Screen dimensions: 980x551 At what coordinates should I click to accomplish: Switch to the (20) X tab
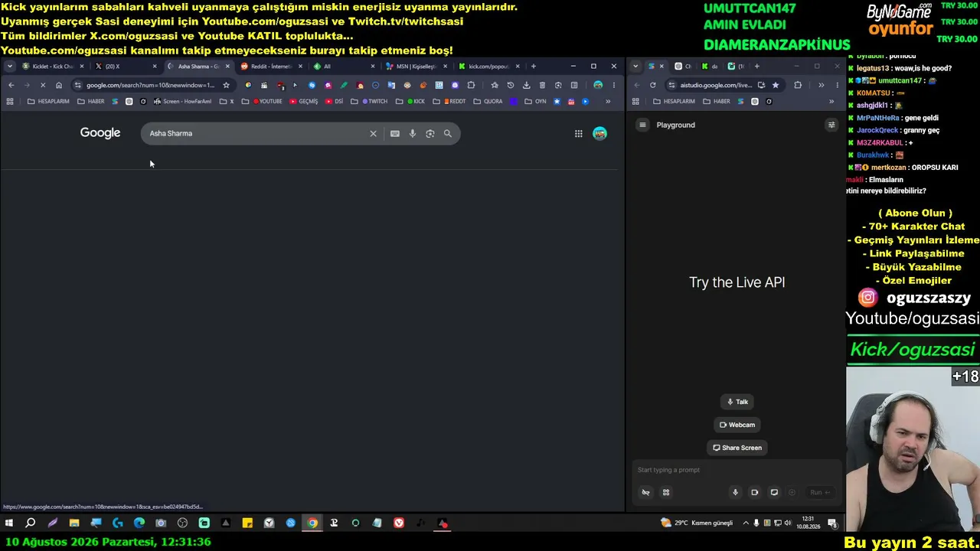coord(125,66)
